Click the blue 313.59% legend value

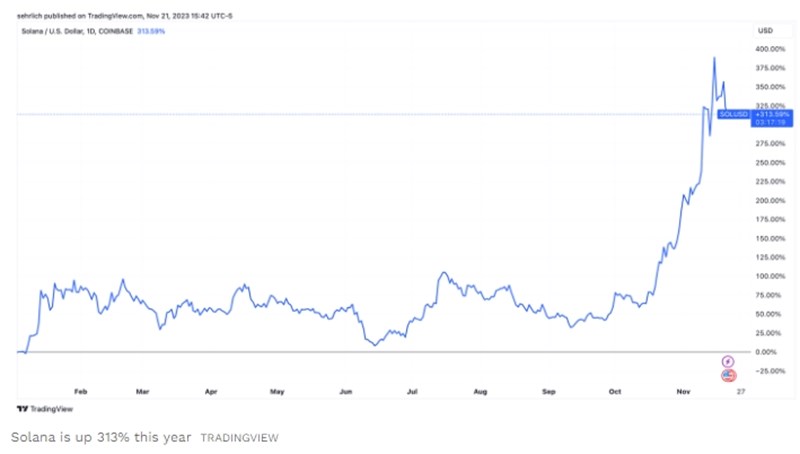tap(152, 31)
